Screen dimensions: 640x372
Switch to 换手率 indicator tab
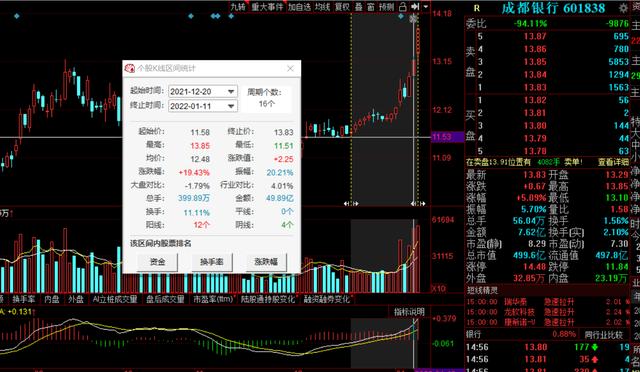click(x=23, y=299)
